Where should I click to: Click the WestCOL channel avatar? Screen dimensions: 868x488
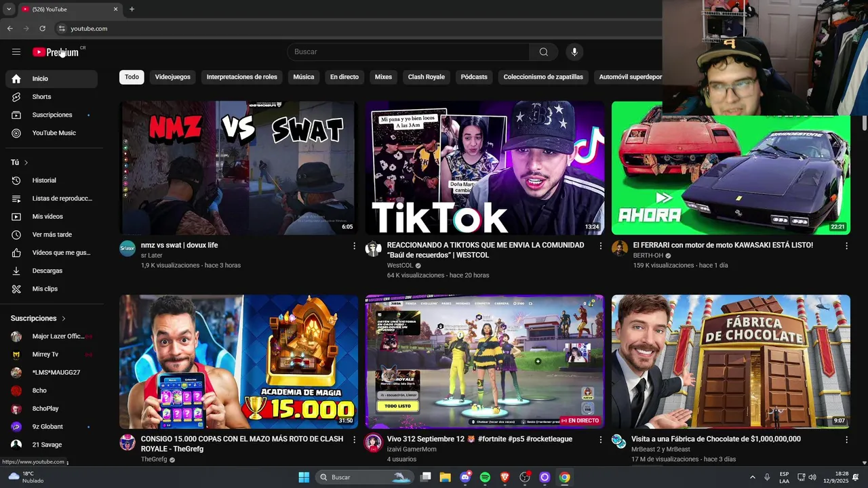click(x=374, y=248)
